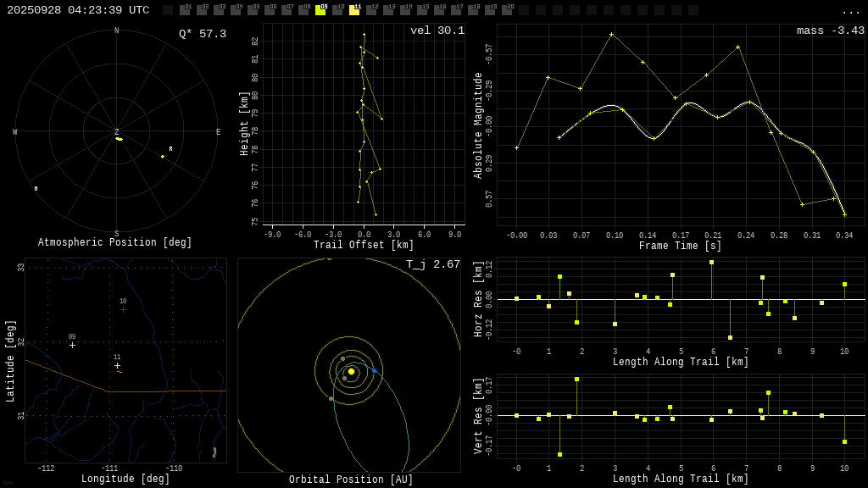This screenshot has width=868, height=488.
Task: Click the vel 30.1 velocity label
Action: coord(437,31)
